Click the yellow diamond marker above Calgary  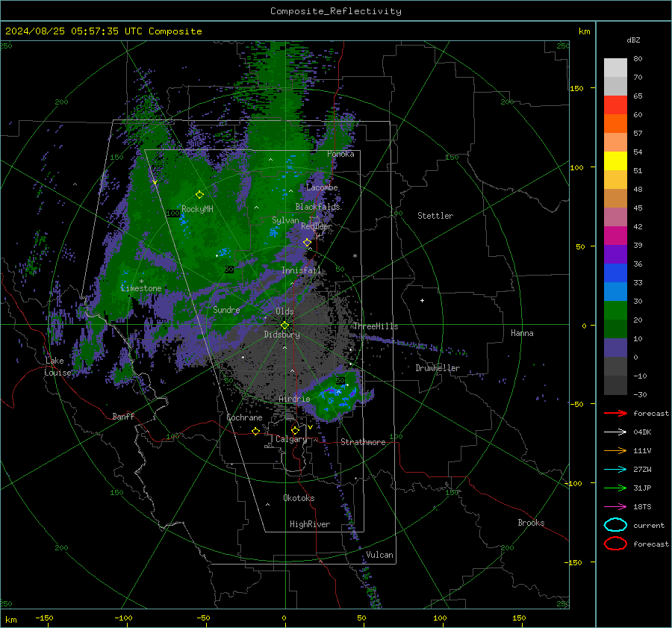tap(295, 430)
